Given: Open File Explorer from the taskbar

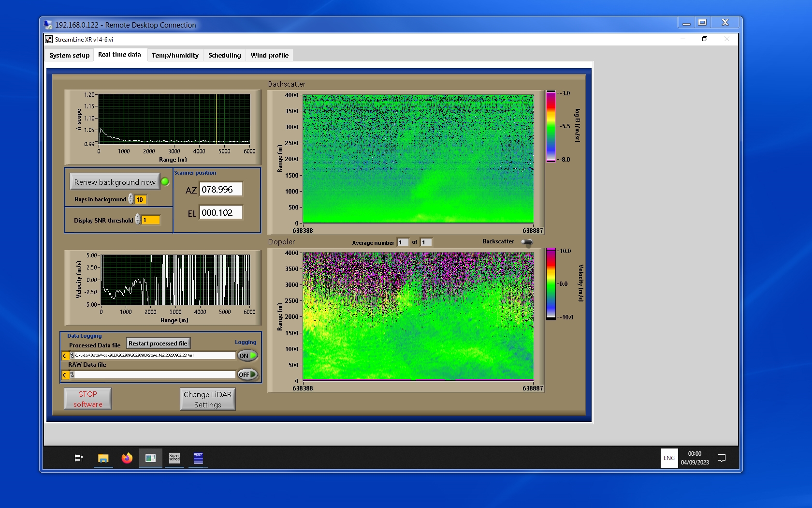Looking at the screenshot, I should coord(103,458).
